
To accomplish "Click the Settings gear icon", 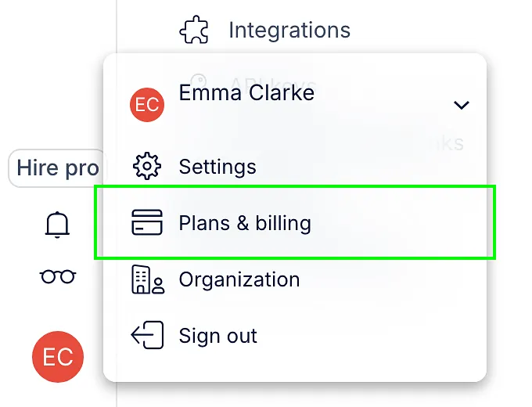I will (147, 166).
